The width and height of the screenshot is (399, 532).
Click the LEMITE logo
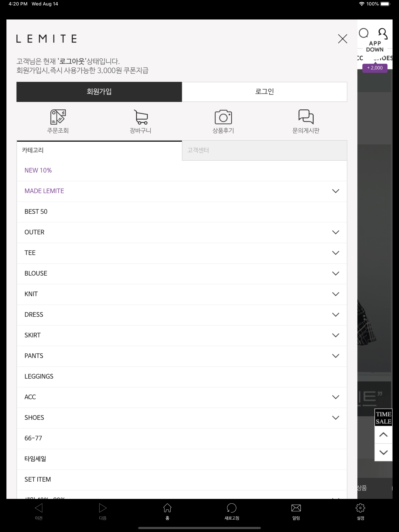pyautogui.click(x=46, y=39)
